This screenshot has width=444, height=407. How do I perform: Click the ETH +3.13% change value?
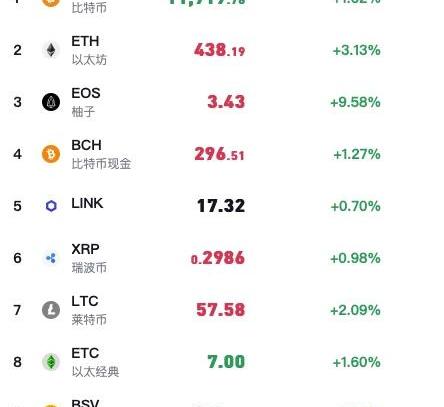coord(356,50)
